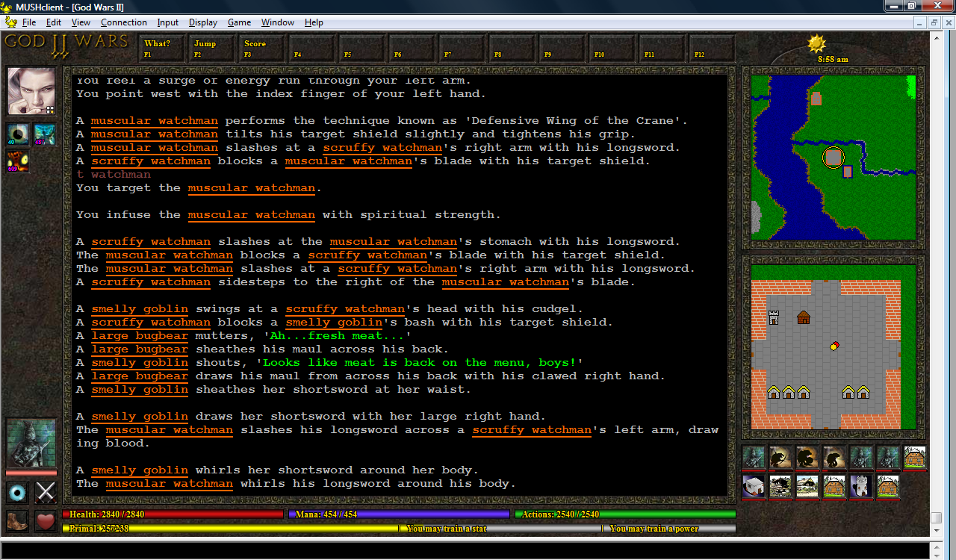Trigger the Jump F2 button

point(211,48)
